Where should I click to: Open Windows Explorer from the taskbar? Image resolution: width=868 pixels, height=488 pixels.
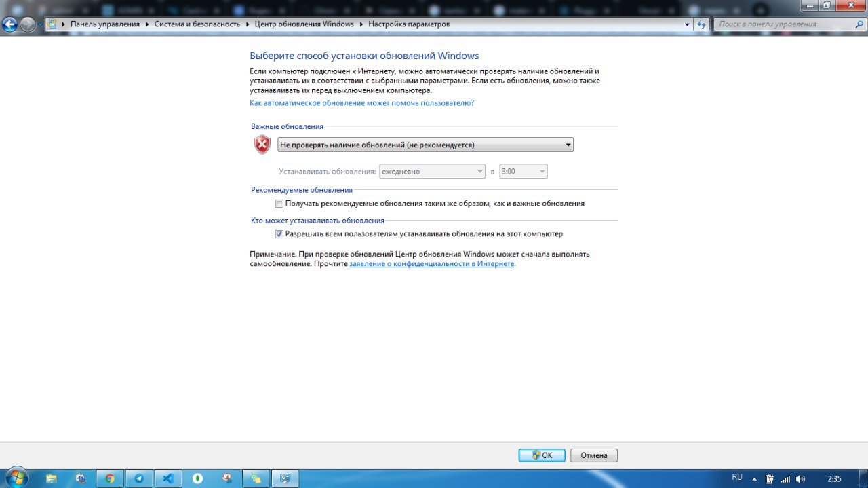tap(52, 478)
